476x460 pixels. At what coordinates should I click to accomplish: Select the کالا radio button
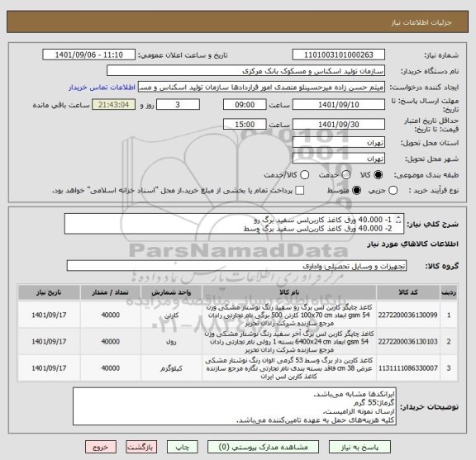pos(378,175)
